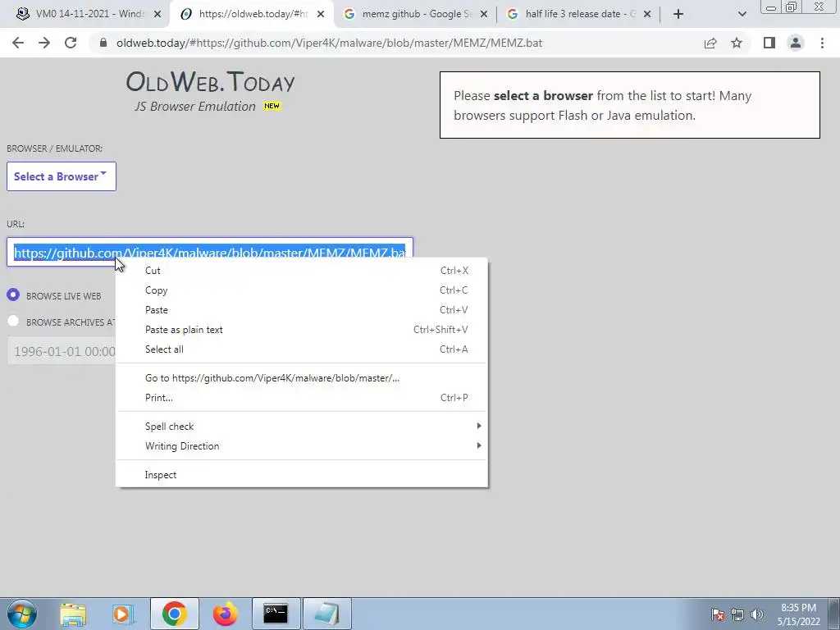Go back to previous page
Image resolution: width=840 pixels, height=630 pixels.
coord(18,43)
